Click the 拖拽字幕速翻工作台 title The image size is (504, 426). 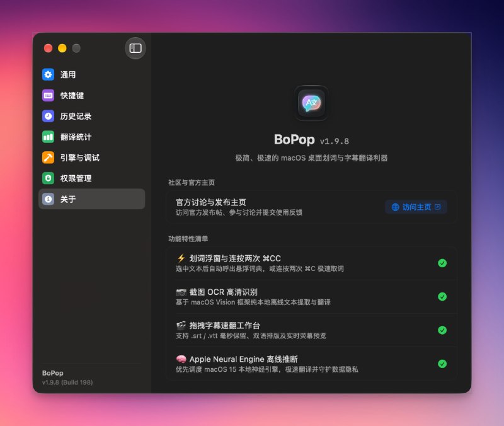pos(224,326)
